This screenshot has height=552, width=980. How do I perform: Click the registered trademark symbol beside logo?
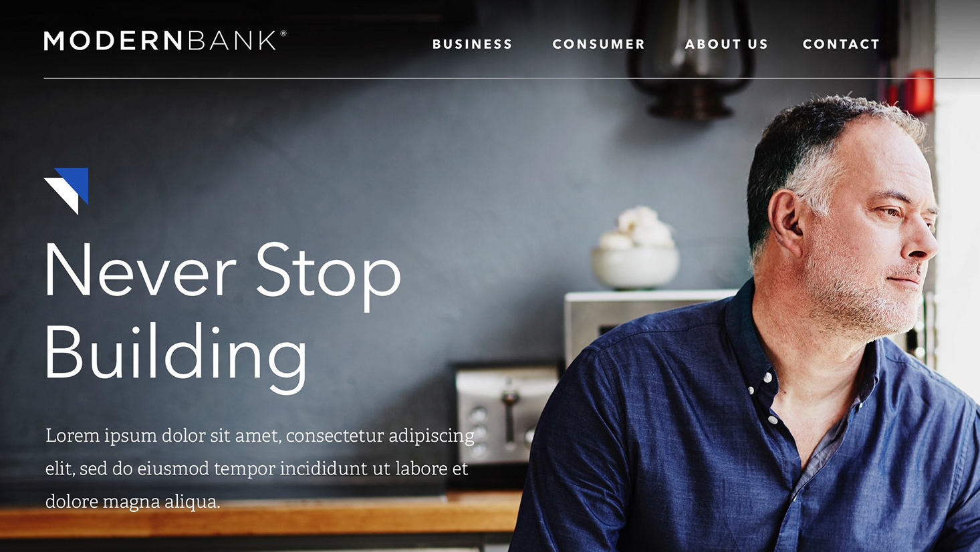[283, 33]
